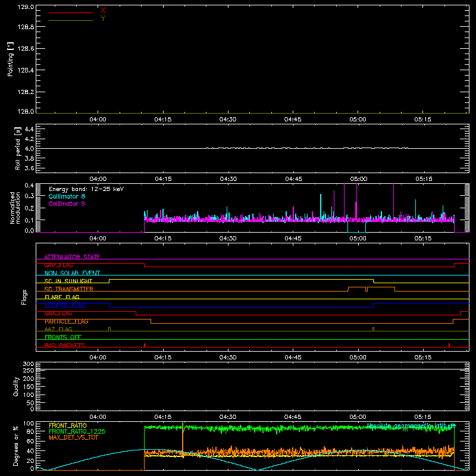
Task: Click the olive legend line sample for Y
Action: tap(71, 21)
